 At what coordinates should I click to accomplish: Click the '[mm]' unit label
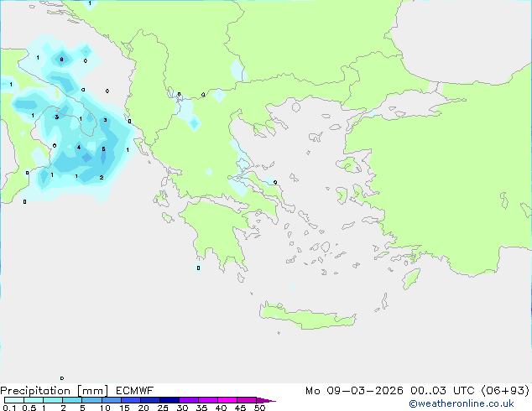[x=92, y=391]
